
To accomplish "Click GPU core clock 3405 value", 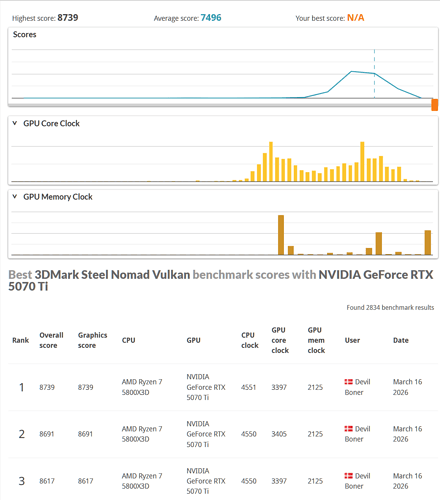I will pos(279,434).
